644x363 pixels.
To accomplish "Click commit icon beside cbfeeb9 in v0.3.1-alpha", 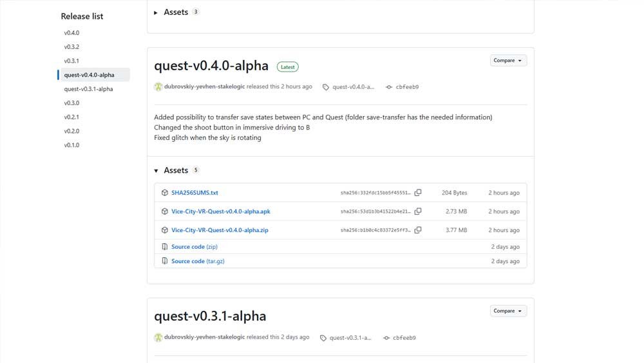I will [386, 338].
